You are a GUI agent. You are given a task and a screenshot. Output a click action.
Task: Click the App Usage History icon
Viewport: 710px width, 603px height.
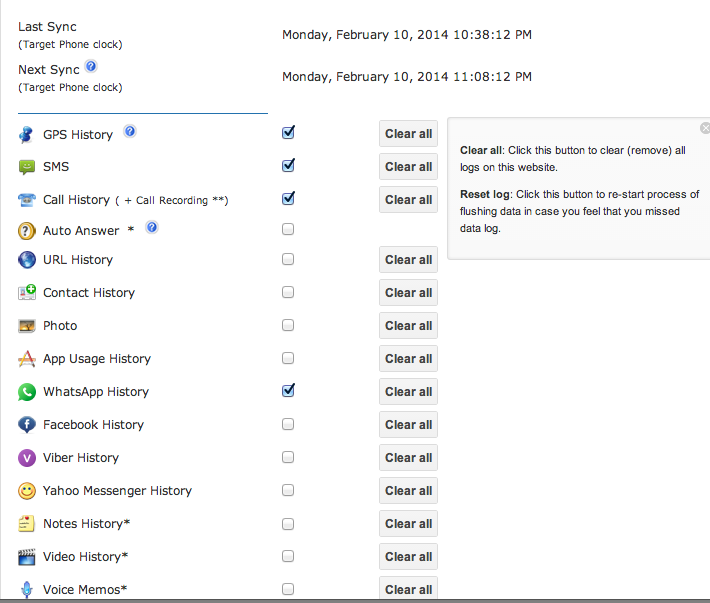(x=27, y=359)
